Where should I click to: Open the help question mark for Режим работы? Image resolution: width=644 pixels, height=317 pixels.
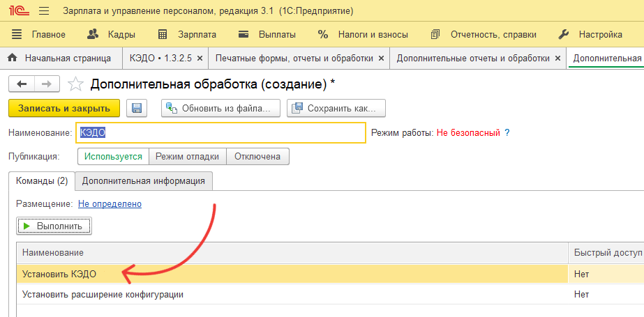point(507,133)
